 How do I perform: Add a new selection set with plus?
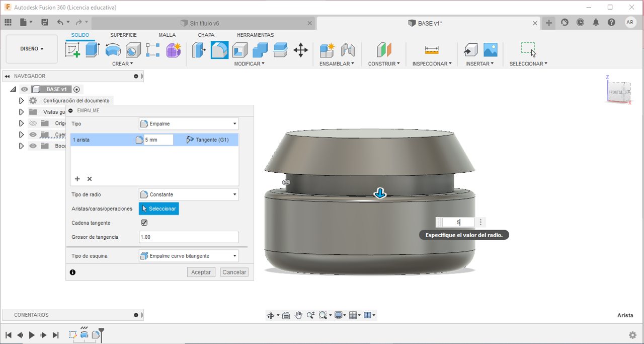point(77,179)
